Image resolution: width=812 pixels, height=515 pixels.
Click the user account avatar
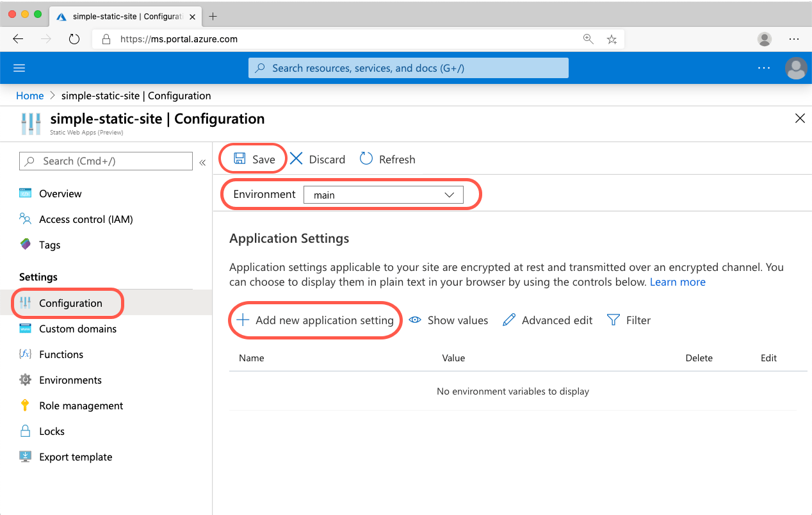[796, 69]
